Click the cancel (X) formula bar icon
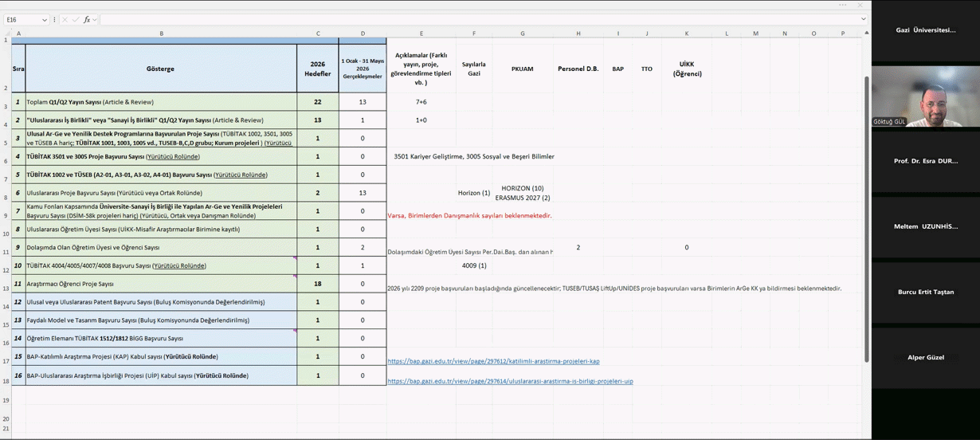This screenshot has height=440, width=980. pos(65,19)
